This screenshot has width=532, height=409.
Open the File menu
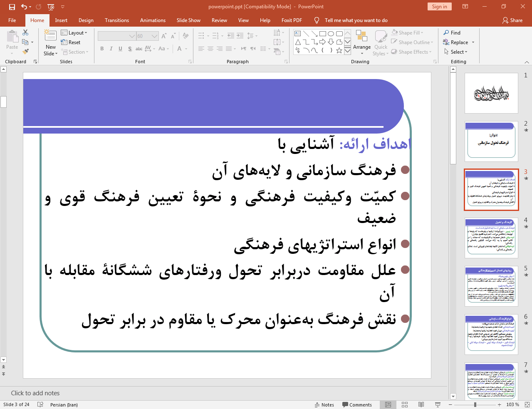[x=12, y=20]
